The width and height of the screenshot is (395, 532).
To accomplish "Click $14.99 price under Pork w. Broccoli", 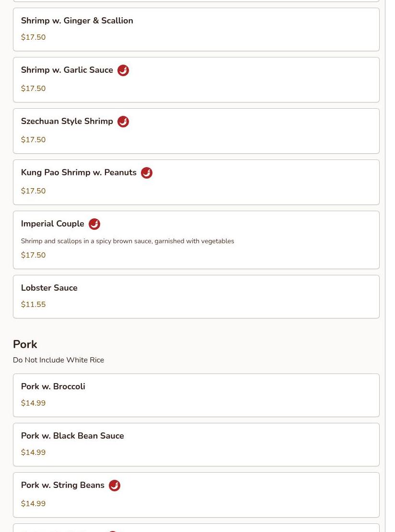I will point(33,403).
